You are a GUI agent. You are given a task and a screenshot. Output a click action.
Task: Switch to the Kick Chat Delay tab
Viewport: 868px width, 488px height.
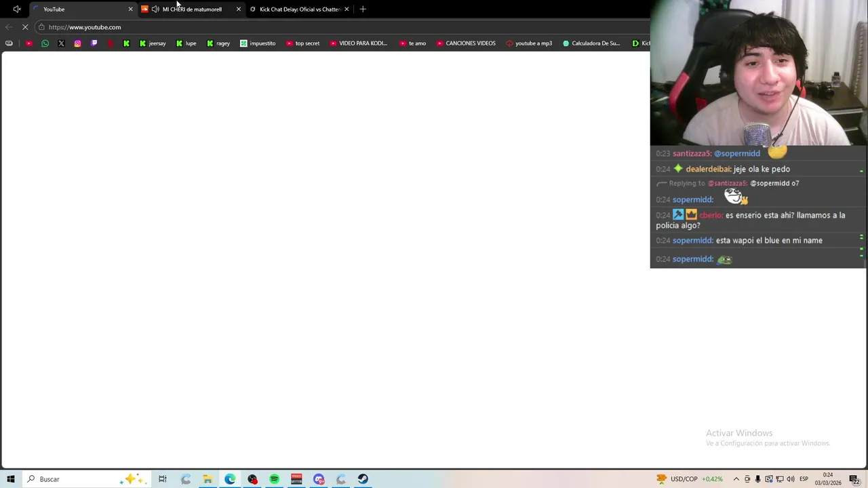coord(300,9)
